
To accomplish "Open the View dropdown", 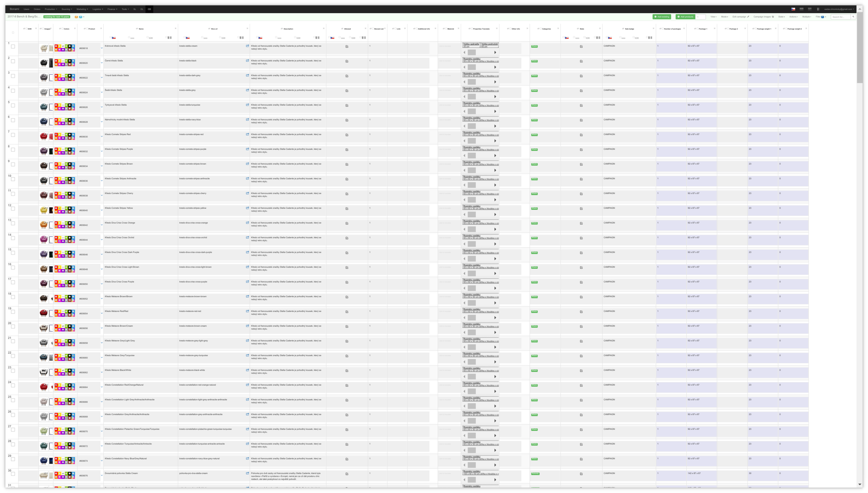I will pos(713,17).
